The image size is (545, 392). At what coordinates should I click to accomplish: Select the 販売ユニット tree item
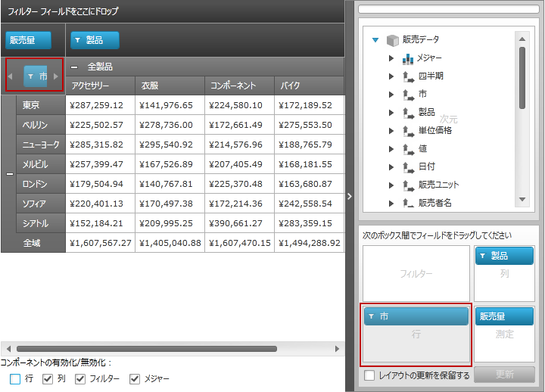tap(438, 185)
